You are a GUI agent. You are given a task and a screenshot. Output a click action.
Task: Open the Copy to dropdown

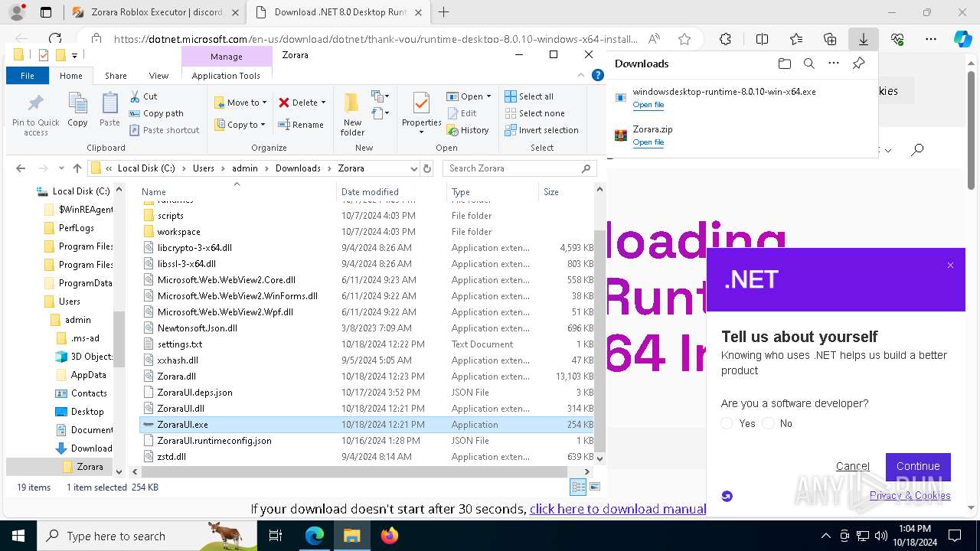click(240, 125)
